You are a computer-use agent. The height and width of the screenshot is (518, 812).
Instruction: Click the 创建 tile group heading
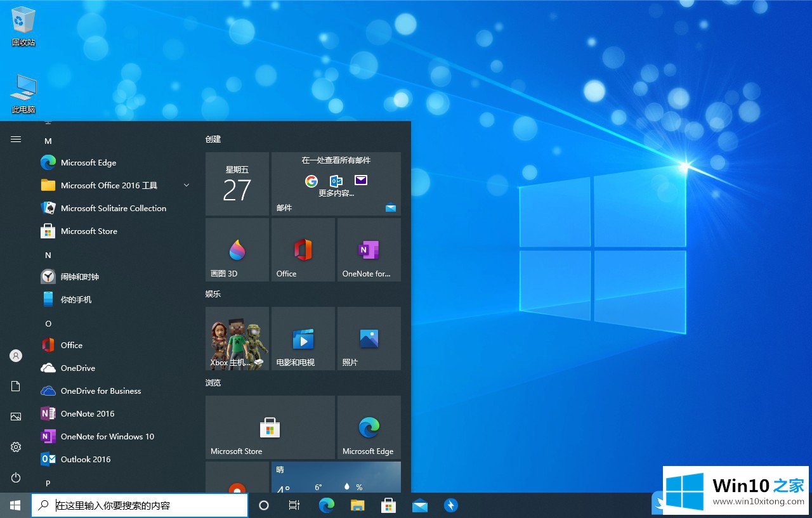[213, 139]
